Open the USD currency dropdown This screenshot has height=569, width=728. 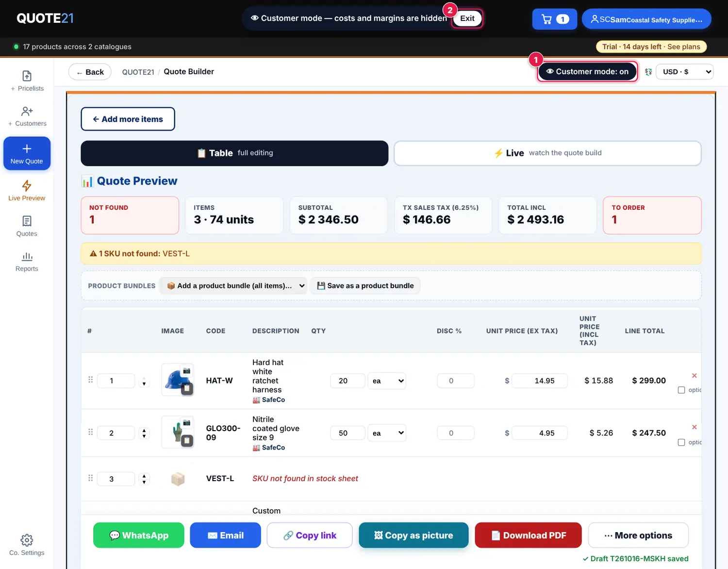684,72
